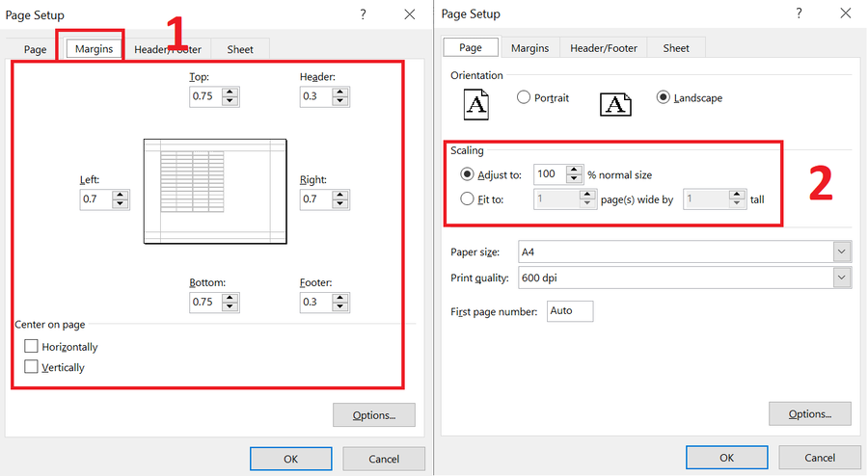Click the Bottom margin input field

pyautogui.click(x=206, y=302)
